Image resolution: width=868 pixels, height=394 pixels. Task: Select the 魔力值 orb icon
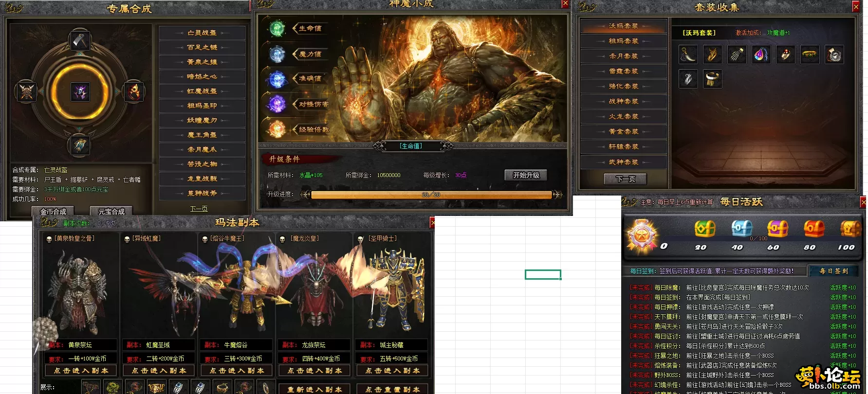tap(277, 54)
